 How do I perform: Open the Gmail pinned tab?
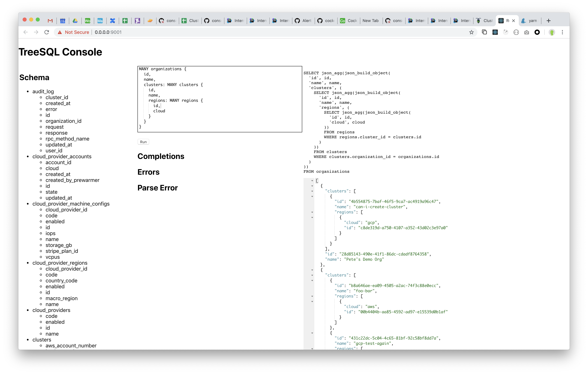(x=50, y=21)
